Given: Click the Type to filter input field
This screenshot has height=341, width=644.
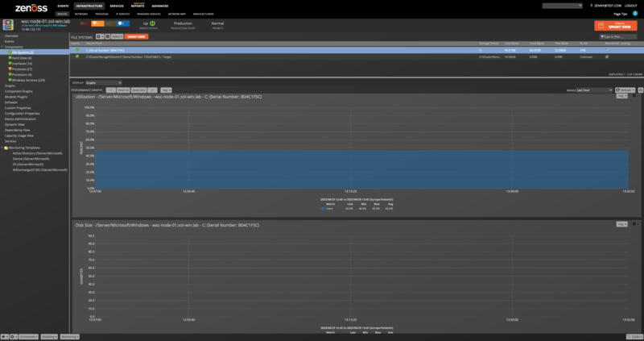Looking at the screenshot, I should (618, 36).
